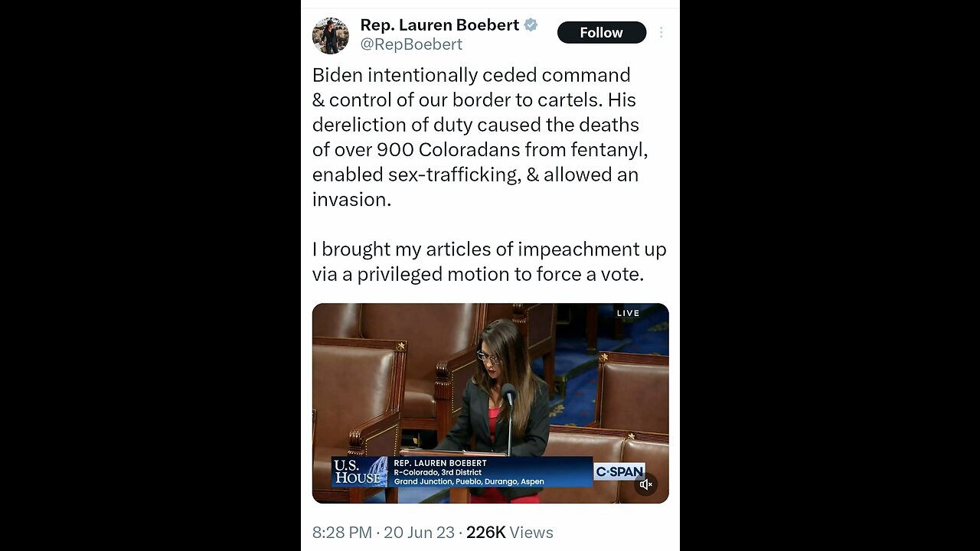Click the 20 Jun 23 date
Screen dimensions: 980x551
(419, 532)
